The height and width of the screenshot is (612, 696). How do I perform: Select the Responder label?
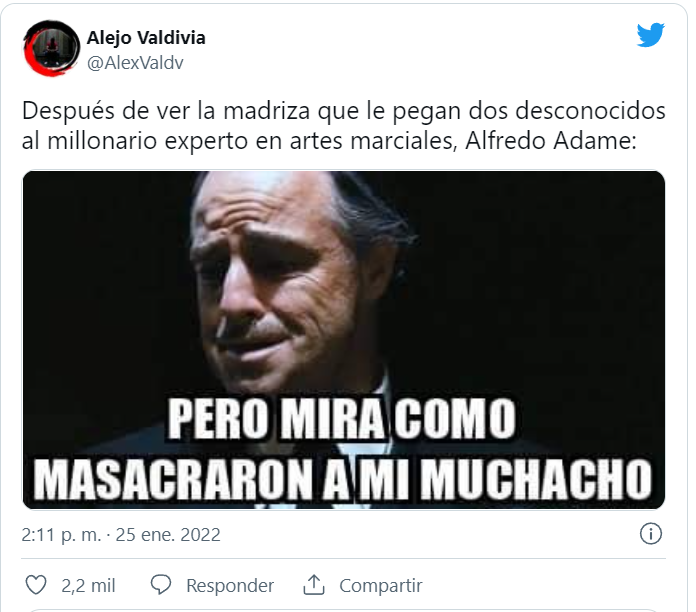[x=230, y=586]
